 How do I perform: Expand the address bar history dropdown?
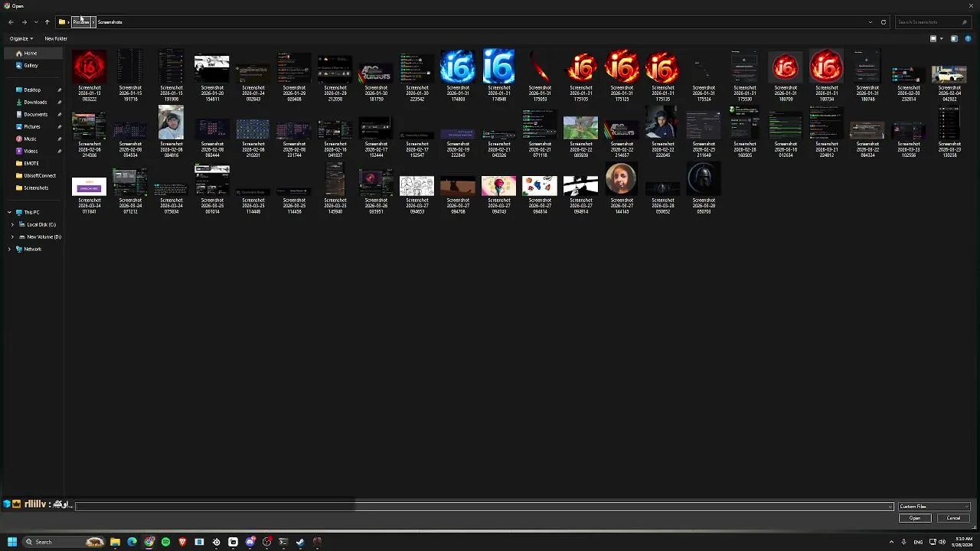coord(870,22)
